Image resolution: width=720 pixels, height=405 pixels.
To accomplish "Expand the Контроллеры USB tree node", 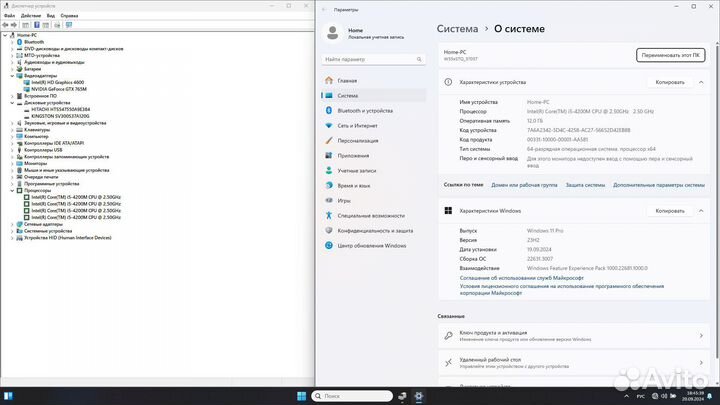I will pyautogui.click(x=12, y=150).
